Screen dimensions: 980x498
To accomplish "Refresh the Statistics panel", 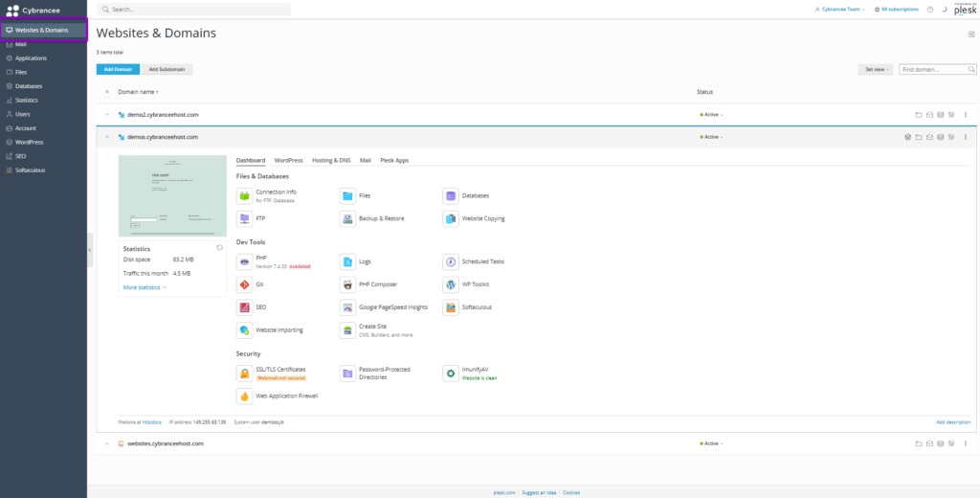I will pyautogui.click(x=219, y=248).
